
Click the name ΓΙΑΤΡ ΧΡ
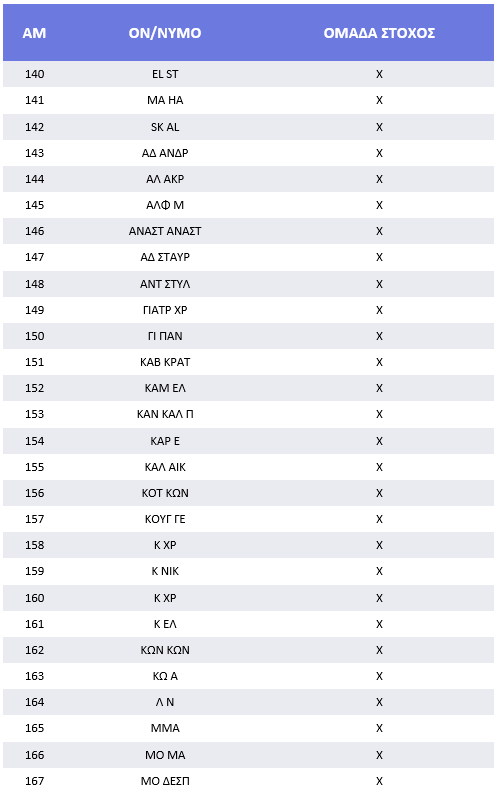pyautogui.click(x=165, y=310)
